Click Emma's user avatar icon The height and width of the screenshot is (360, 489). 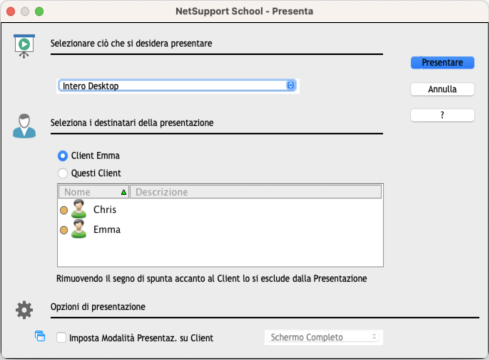(x=79, y=229)
